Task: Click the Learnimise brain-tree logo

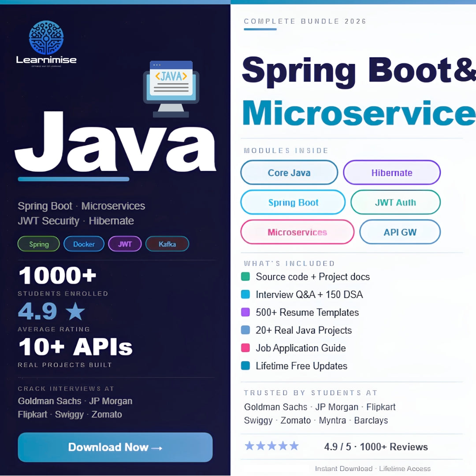Action: coord(46,37)
